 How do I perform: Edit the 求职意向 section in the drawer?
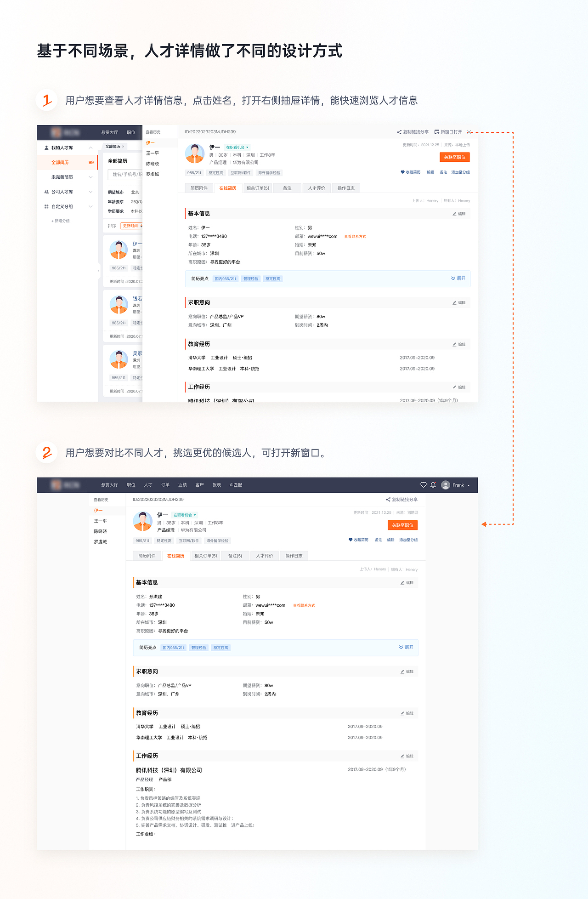click(459, 302)
